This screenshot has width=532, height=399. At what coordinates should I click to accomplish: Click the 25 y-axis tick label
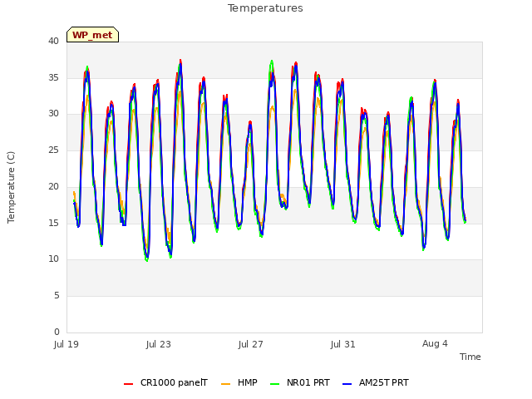(x=53, y=150)
